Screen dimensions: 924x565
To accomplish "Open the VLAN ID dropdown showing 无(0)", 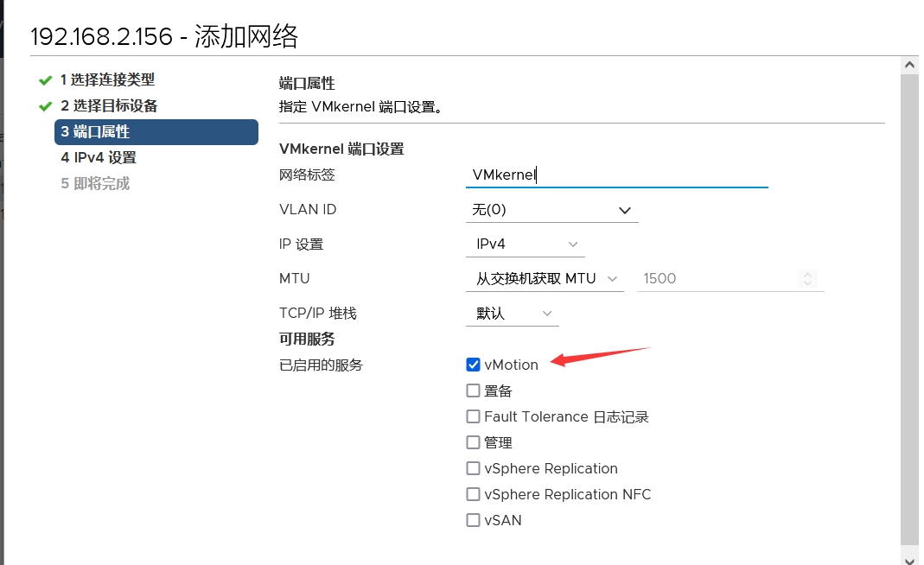I will pyautogui.click(x=552, y=210).
